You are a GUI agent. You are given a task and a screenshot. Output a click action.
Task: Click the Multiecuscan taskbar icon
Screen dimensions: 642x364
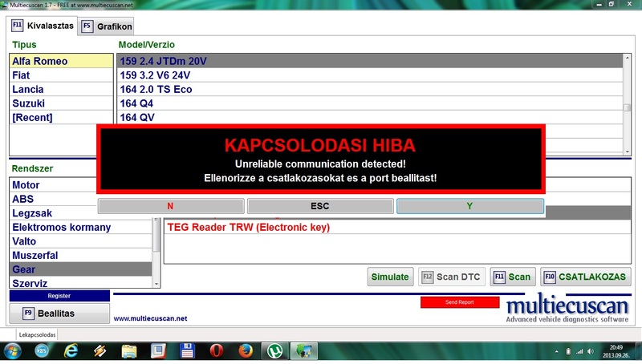point(304,351)
